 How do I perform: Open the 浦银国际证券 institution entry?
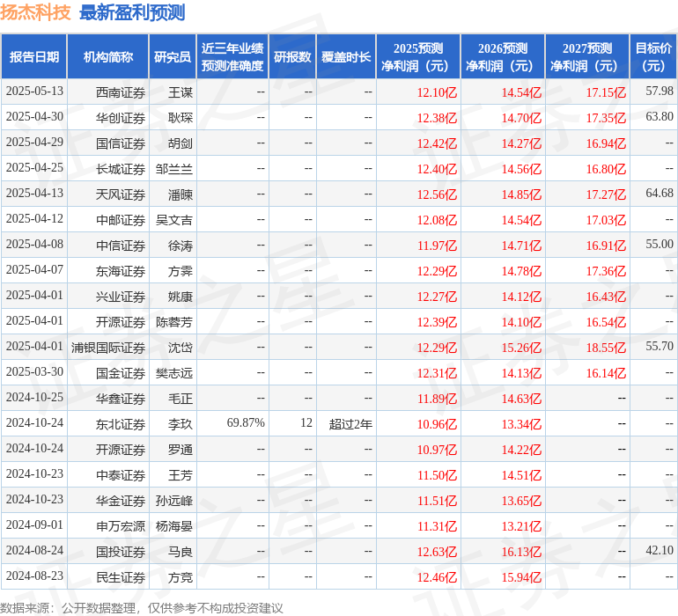point(108,347)
